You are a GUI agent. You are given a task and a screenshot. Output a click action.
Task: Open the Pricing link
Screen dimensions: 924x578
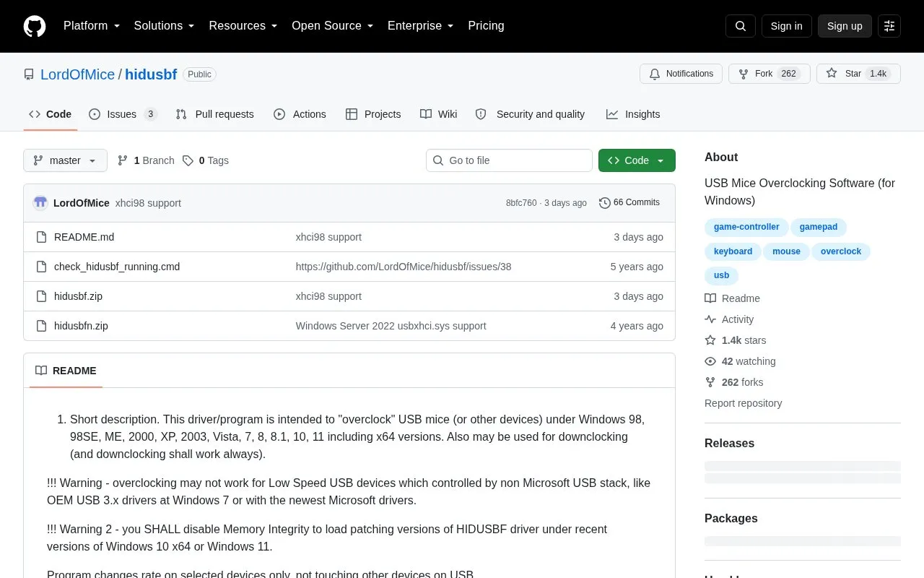tap(486, 26)
